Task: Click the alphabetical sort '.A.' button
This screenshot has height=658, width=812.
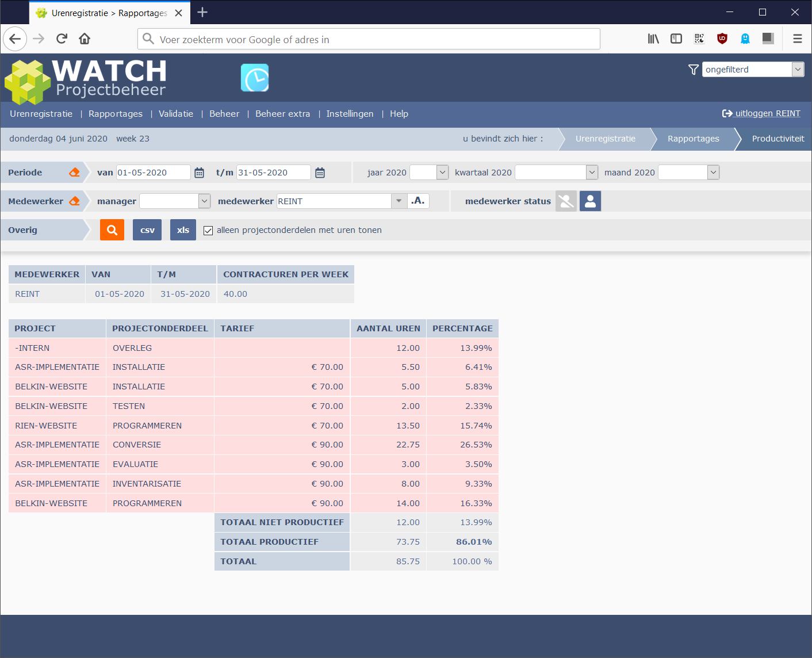Action: pyautogui.click(x=418, y=201)
